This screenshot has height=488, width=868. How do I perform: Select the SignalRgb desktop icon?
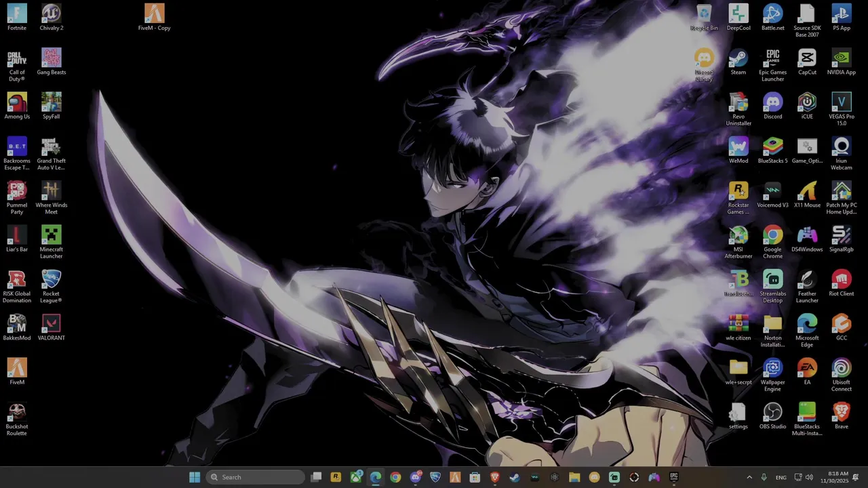842,239
